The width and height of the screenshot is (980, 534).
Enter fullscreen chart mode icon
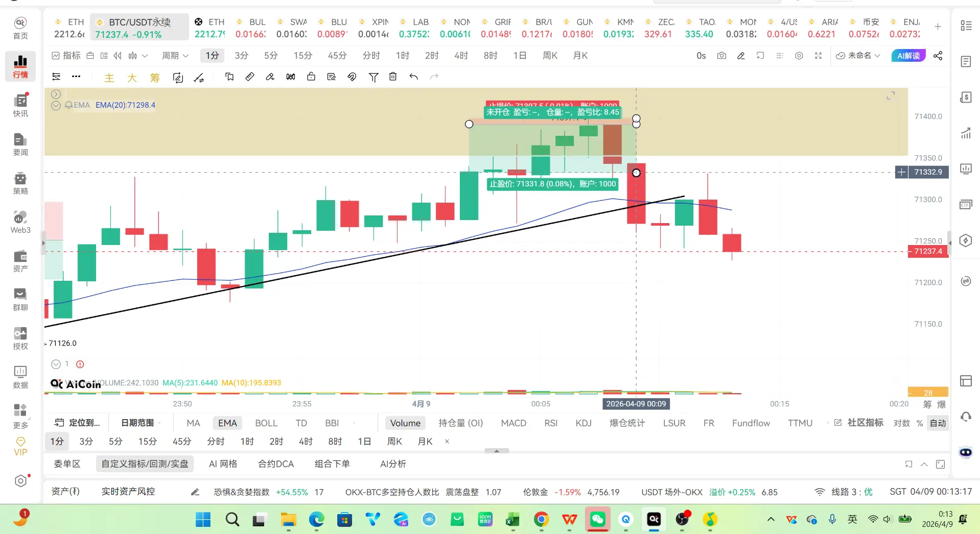(x=819, y=56)
